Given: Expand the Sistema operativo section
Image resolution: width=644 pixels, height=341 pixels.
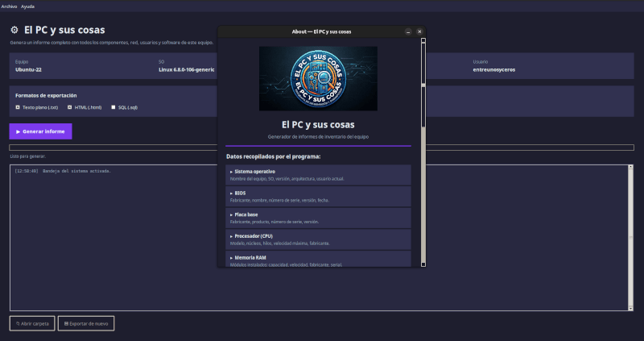Looking at the screenshot, I should pos(318,175).
